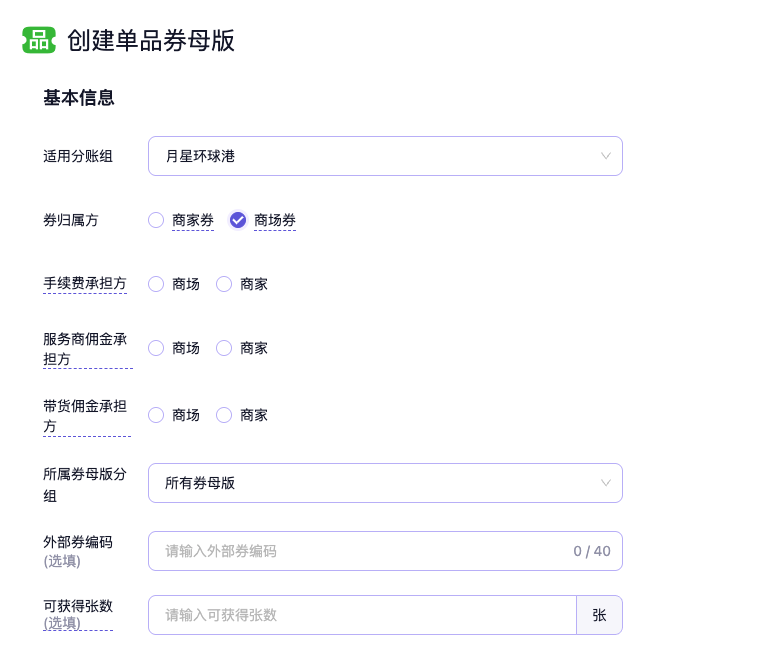Click the 张 unit addon
762x654 pixels.
599,615
